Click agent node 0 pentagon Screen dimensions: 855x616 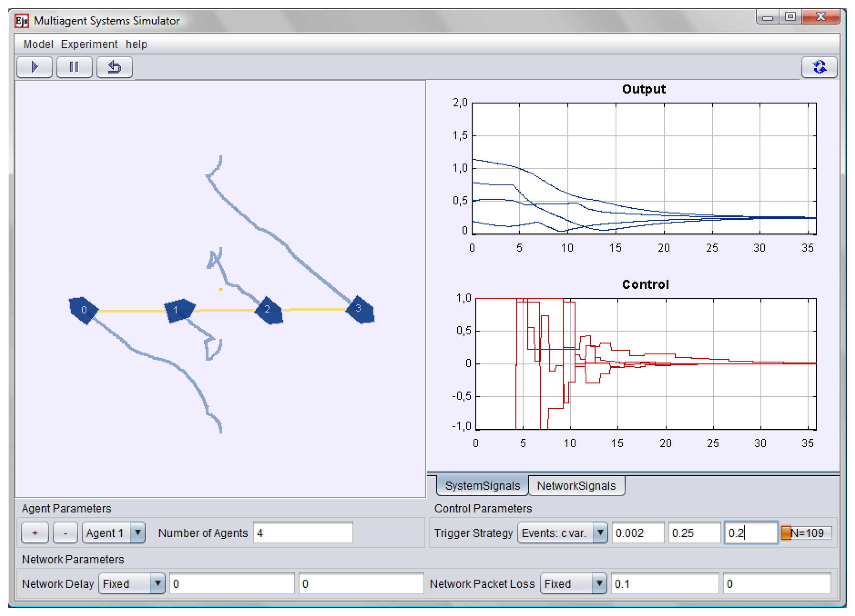point(83,310)
